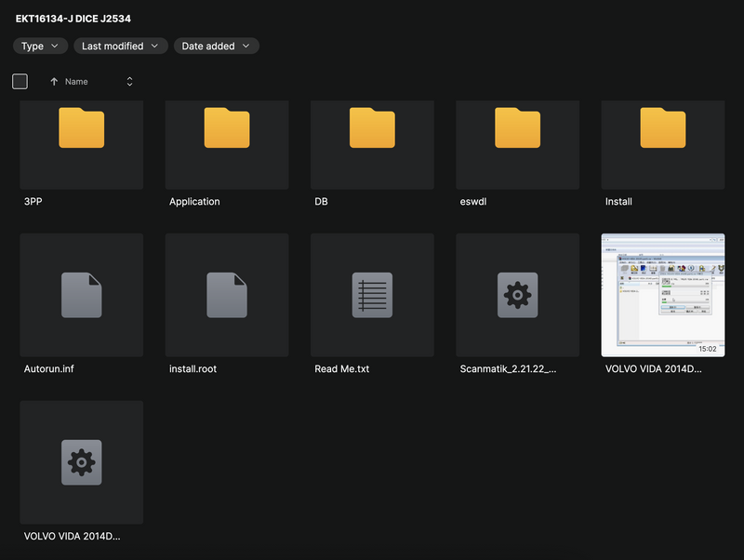Viewport: 744px width, 560px height.
Task: Open the Read Me.txt document icon
Action: [372, 295]
